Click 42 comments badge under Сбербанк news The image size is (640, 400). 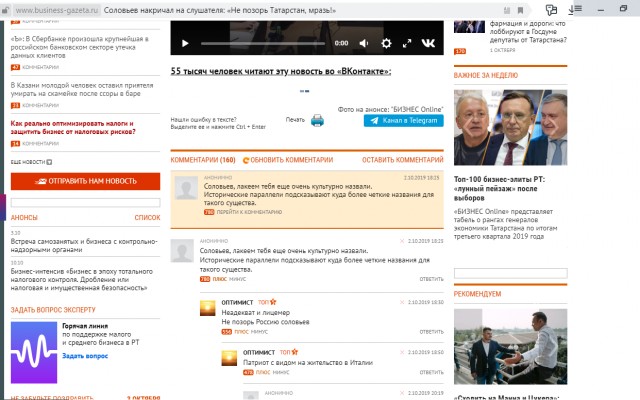[x=16, y=67]
